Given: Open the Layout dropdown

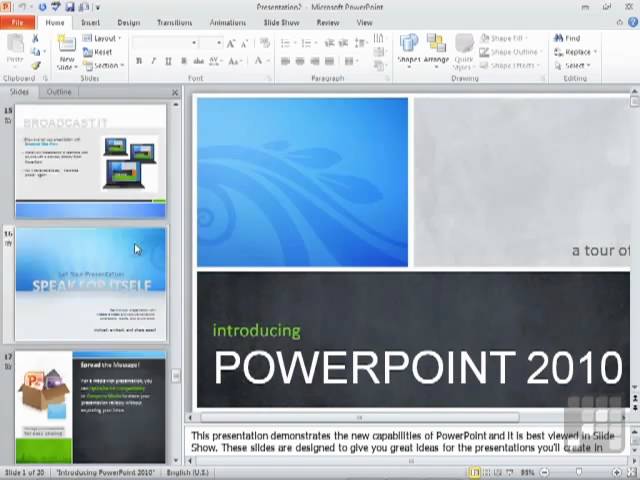Looking at the screenshot, I should [102, 38].
